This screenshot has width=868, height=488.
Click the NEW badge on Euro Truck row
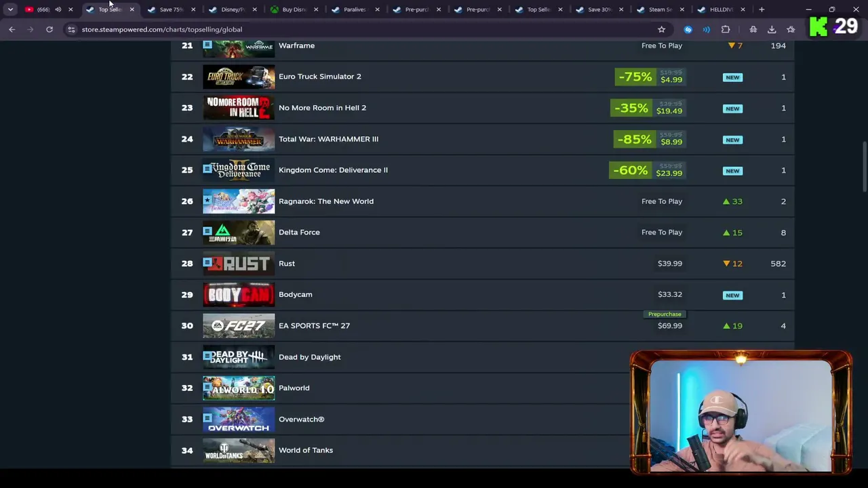click(x=732, y=77)
